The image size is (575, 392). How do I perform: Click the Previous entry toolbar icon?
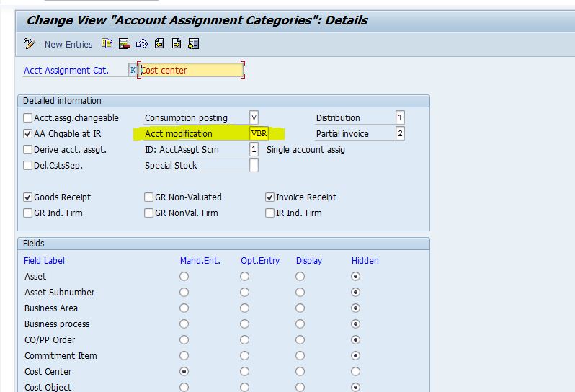click(x=159, y=44)
